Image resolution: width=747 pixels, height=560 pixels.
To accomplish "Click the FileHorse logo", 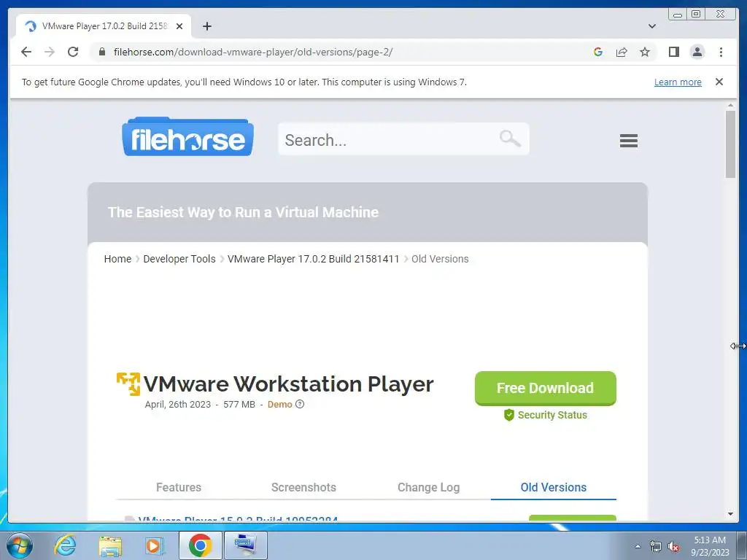I will (187, 136).
